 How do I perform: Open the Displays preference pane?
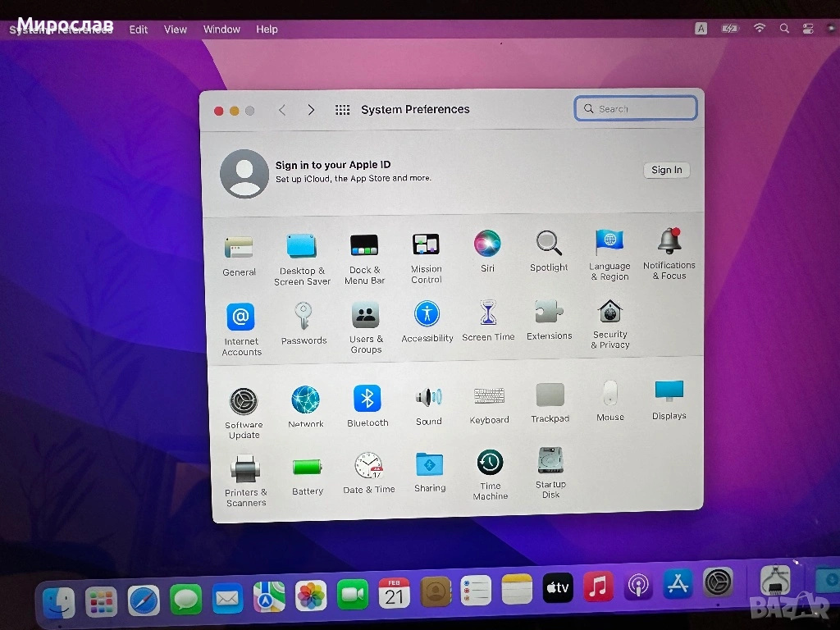point(669,392)
